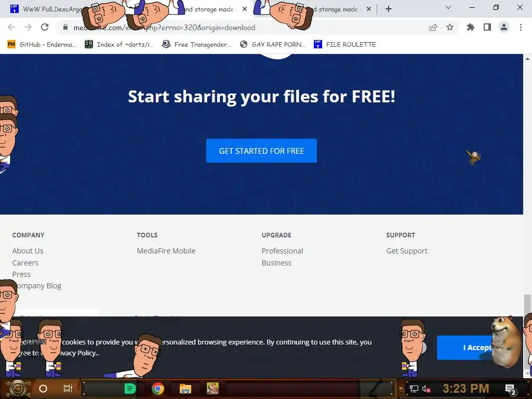This screenshot has width=532, height=399.
Task: Switch to WwW FulLDescArga tab
Action: click(x=46, y=9)
